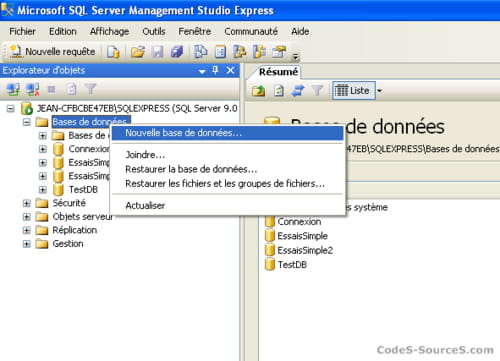Viewport: 500px width, 361px height.
Task: Expand the Objets serveur folder
Action: tap(27, 217)
